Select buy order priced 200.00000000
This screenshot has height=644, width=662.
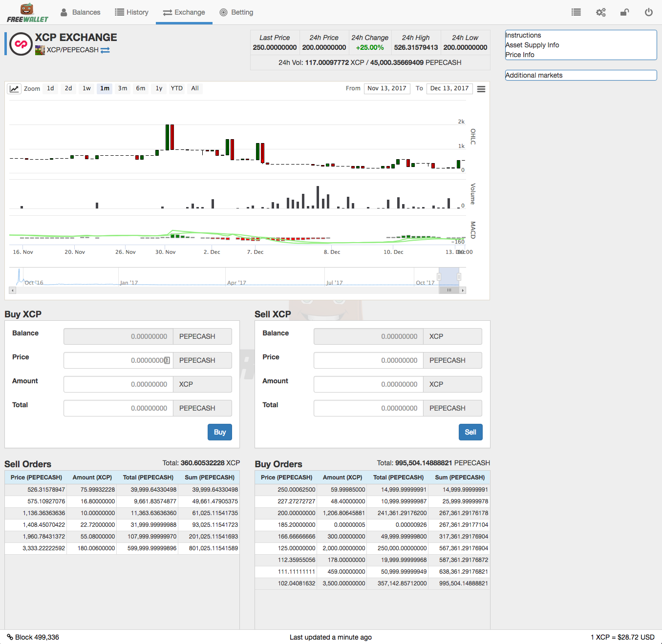[372, 513]
